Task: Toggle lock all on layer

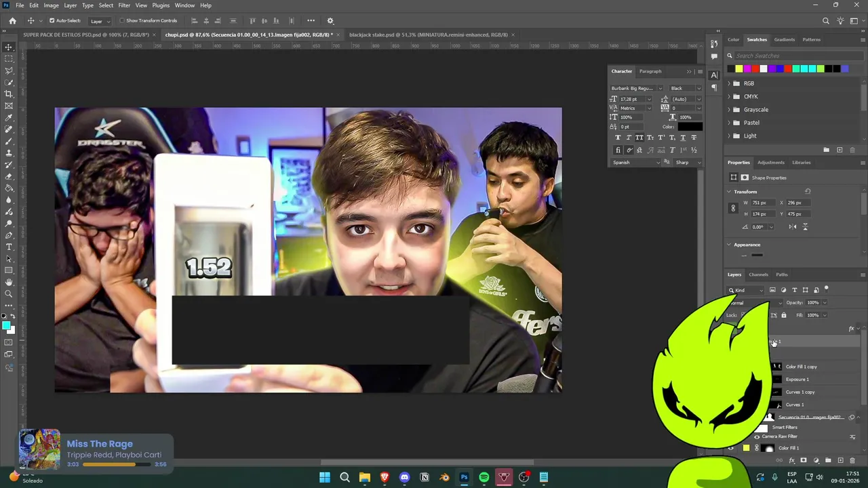Action: click(x=784, y=315)
